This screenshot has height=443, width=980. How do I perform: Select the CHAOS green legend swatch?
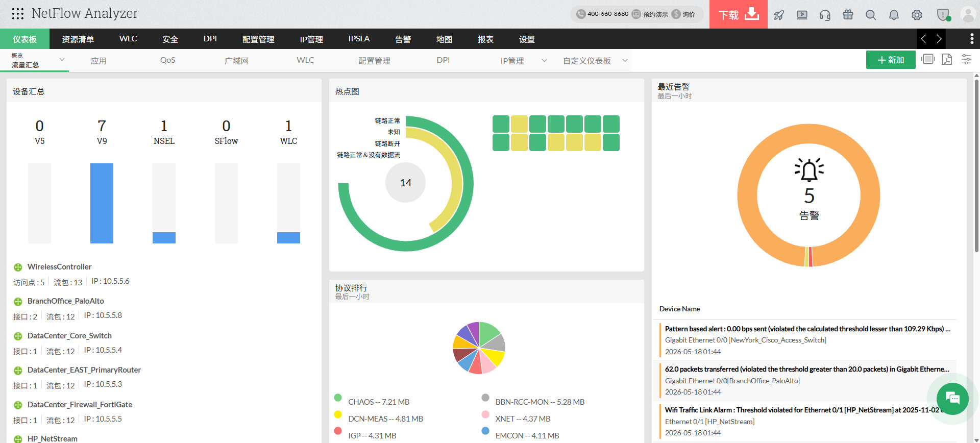click(338, 398)
